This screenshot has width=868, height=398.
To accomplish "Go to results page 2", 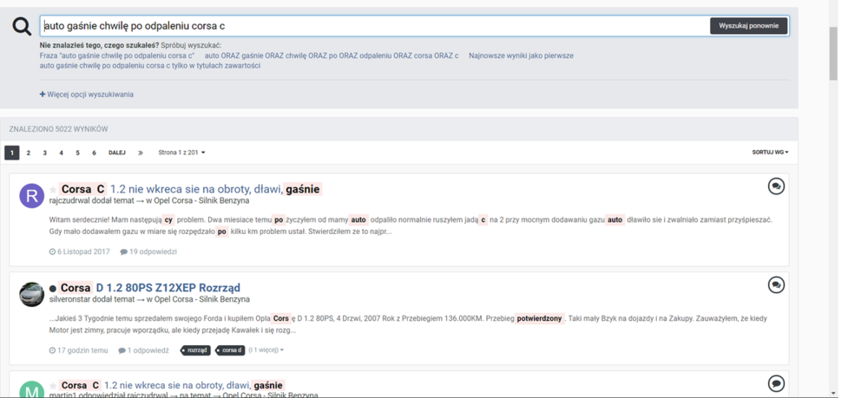I will (29, 153).
